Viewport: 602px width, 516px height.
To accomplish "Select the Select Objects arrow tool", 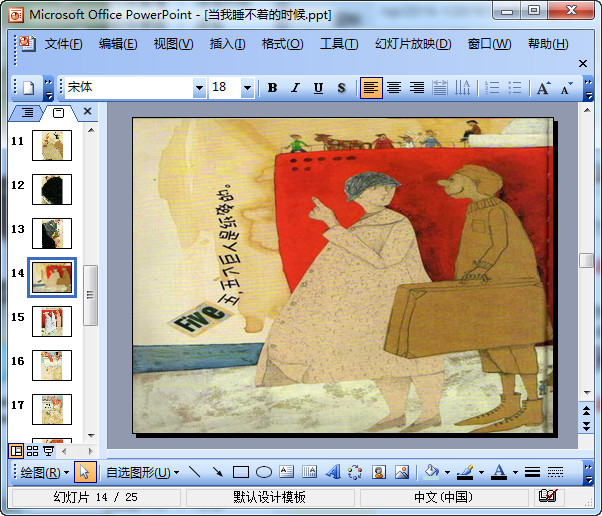I will 84,472.
